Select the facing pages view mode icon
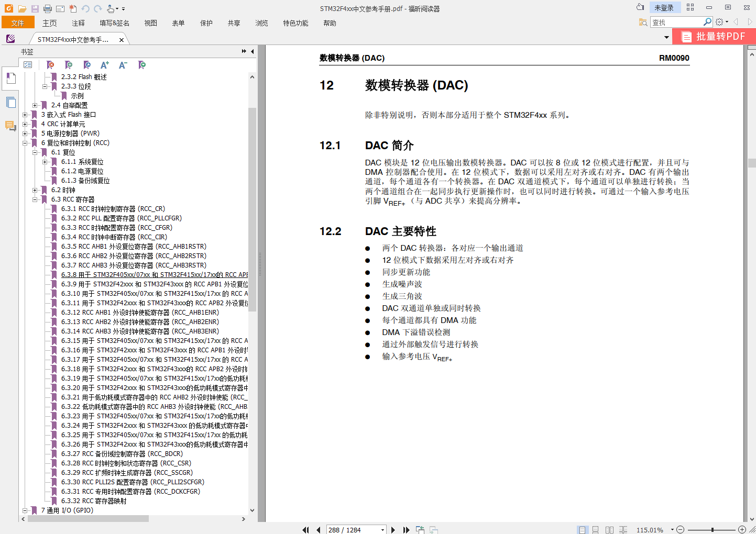Image resolution: width=756 pixels, height=534 pixels. [x=609, y=530]
